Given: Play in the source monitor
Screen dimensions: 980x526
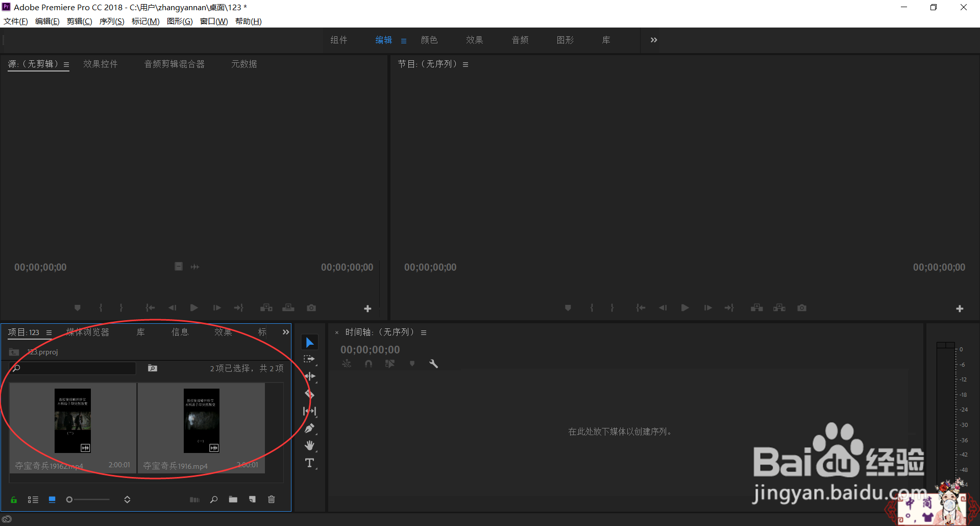Looking at the screenshot, I should (x=194, y=308).
